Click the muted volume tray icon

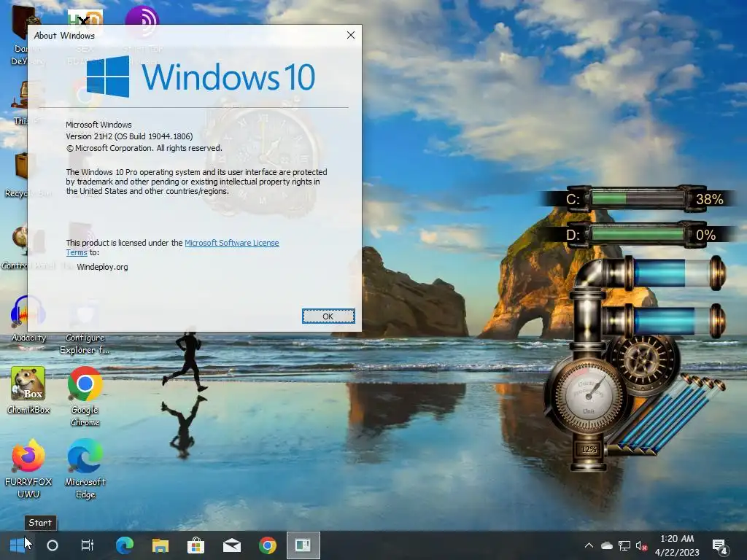641,545
